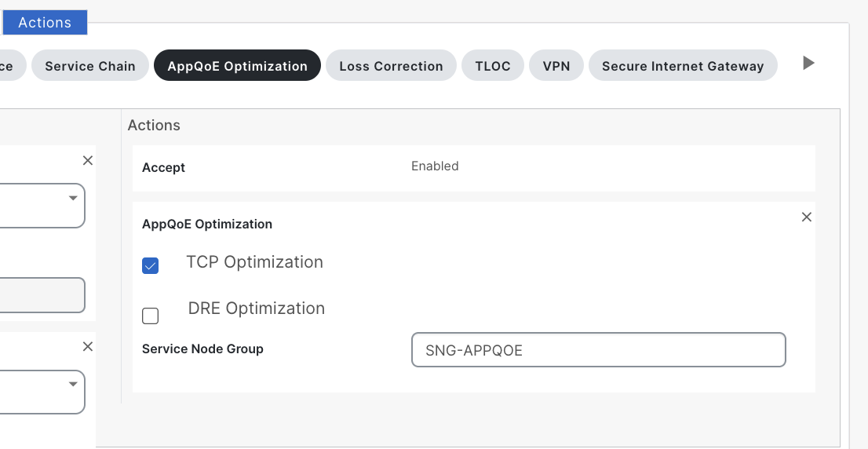
Task: Focus the empty text field in left panel
Action: [42, 295]
